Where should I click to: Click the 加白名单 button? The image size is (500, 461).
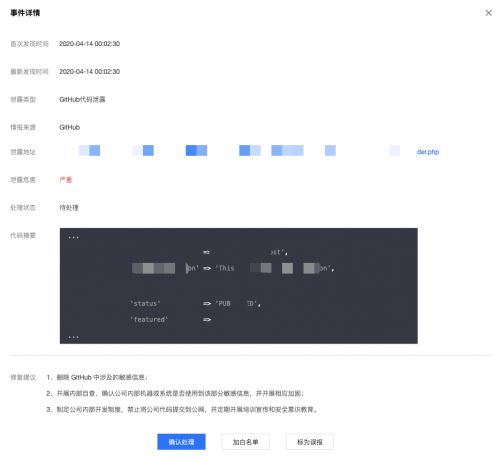click(245, 442)
